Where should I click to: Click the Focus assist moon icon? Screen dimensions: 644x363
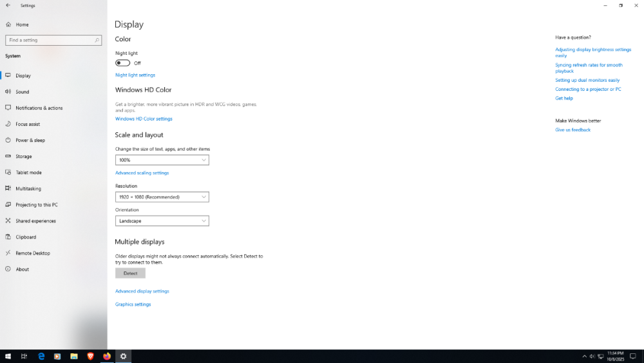tap(8, 124)
